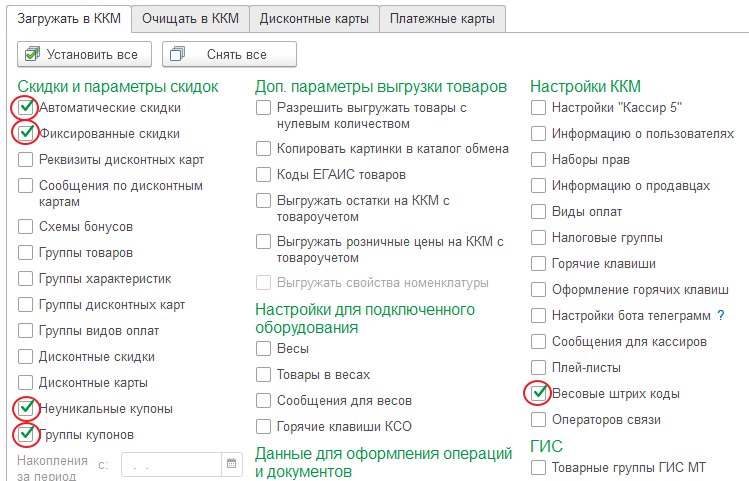Enable Товарные группы ГИС МТ checkbox

coord(538,467)
